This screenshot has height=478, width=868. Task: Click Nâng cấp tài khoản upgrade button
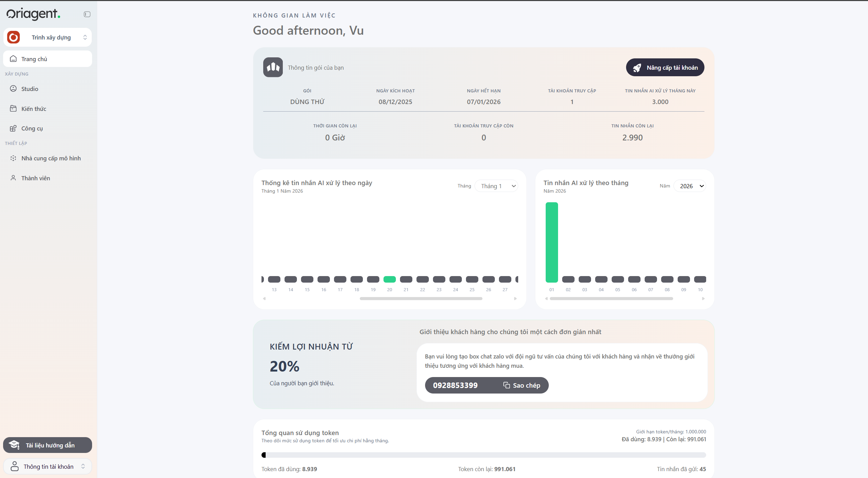click(665, 68)
